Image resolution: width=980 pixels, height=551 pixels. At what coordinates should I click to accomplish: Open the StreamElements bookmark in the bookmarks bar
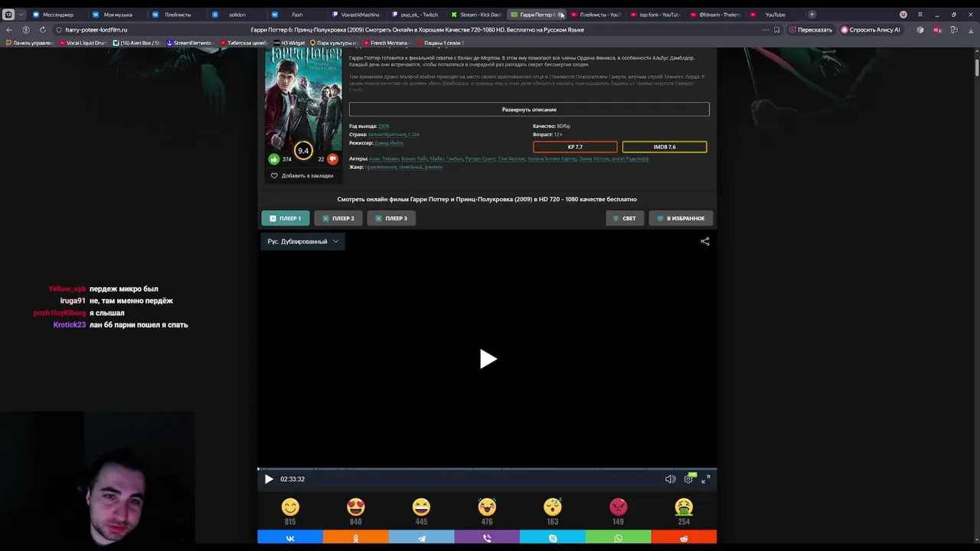[189, 43]
